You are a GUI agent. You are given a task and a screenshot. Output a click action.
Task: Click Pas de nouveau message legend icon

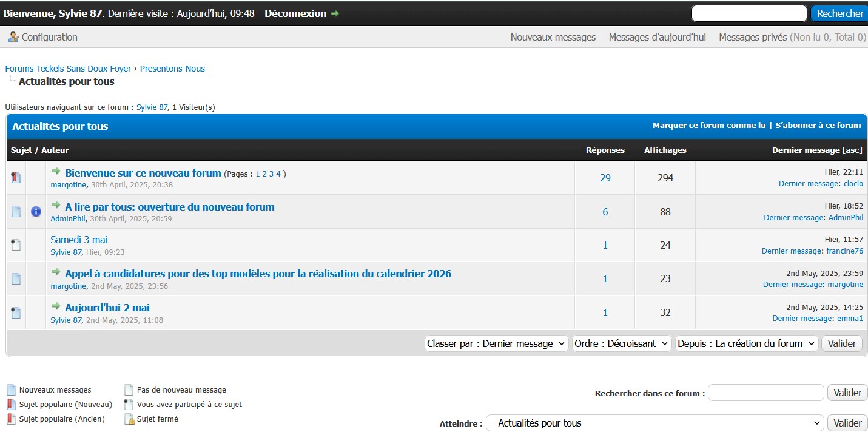point(129,390)
